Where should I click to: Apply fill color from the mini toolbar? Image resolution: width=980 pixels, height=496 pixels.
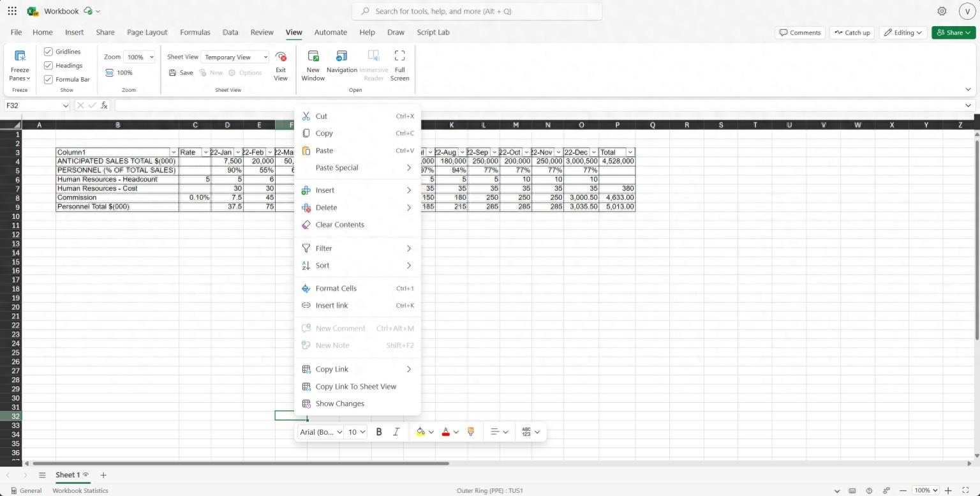coord(420,432)
